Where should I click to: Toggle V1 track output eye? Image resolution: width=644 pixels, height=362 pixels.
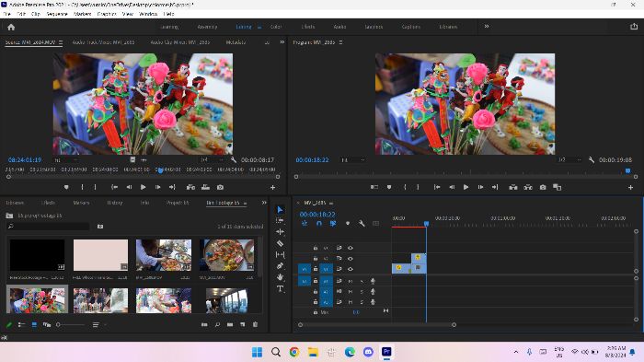[x=351, y=269]
